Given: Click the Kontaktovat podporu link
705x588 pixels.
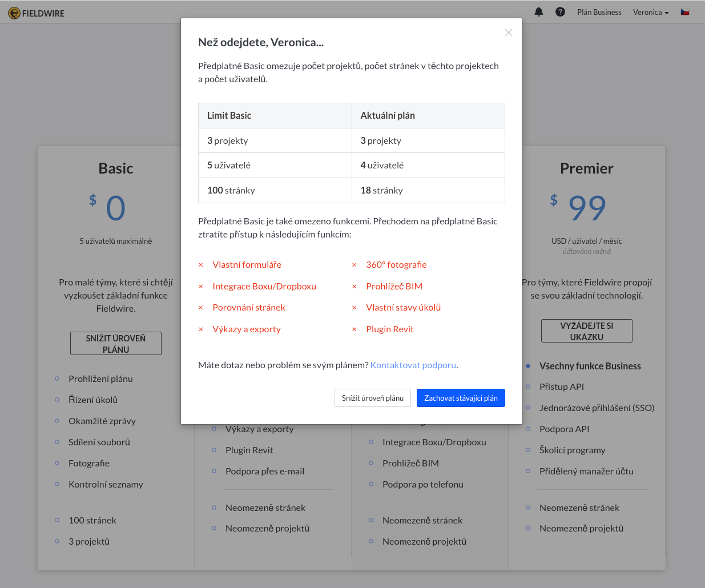Looking at the screenshot, I should click(x=413, y=365).
